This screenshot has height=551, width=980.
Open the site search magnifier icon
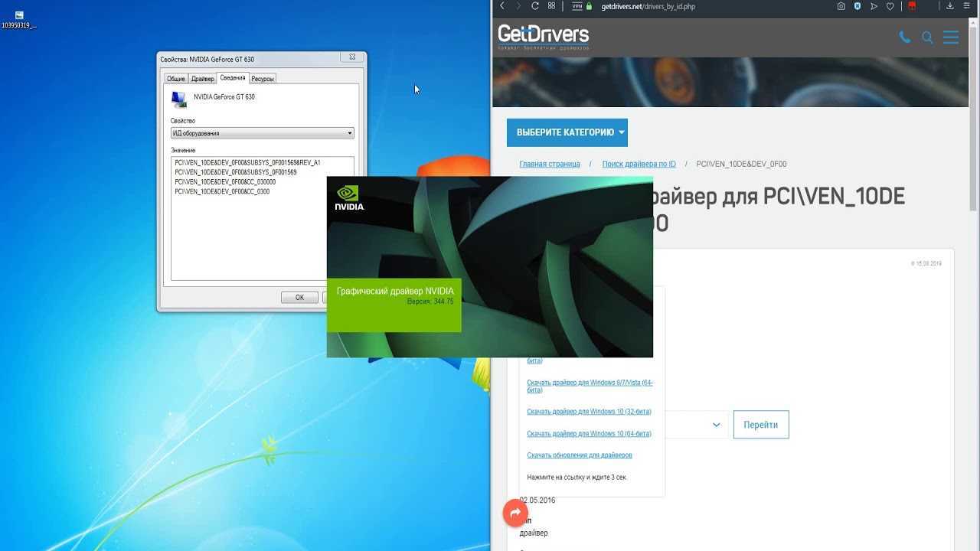tap(927, 37)
